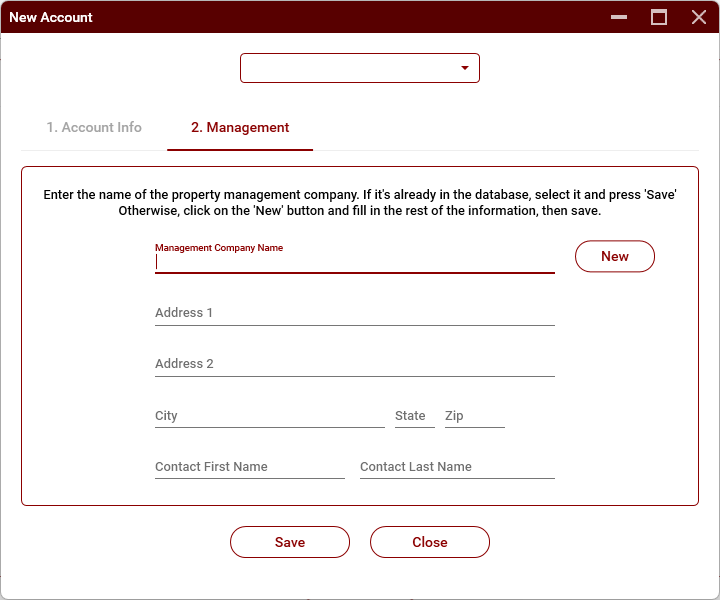
Task: Click the State field
Action: pos(414,416)
